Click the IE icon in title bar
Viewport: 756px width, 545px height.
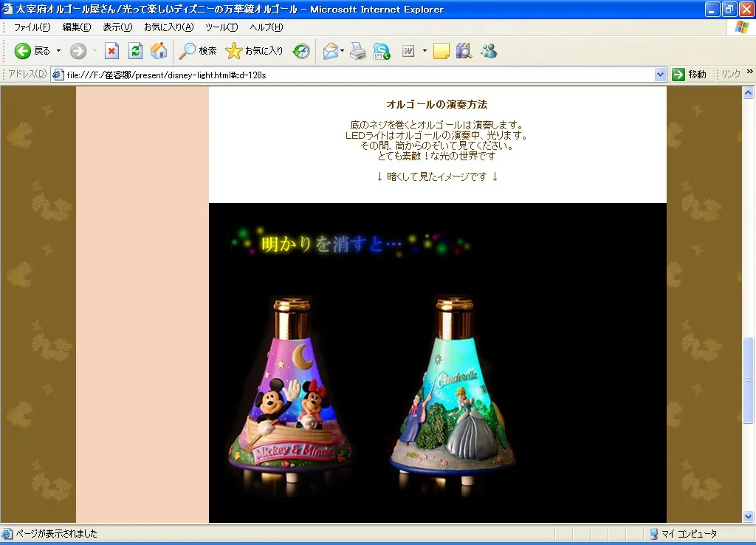[x=7, y=9]
